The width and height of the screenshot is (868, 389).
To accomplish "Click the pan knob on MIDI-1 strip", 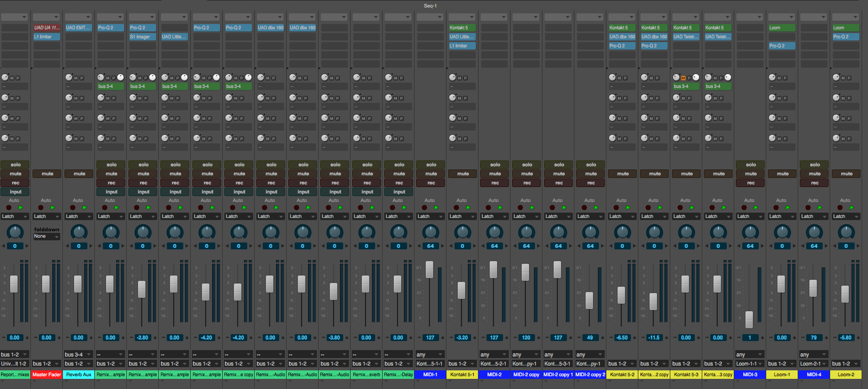I will (431, 232).
